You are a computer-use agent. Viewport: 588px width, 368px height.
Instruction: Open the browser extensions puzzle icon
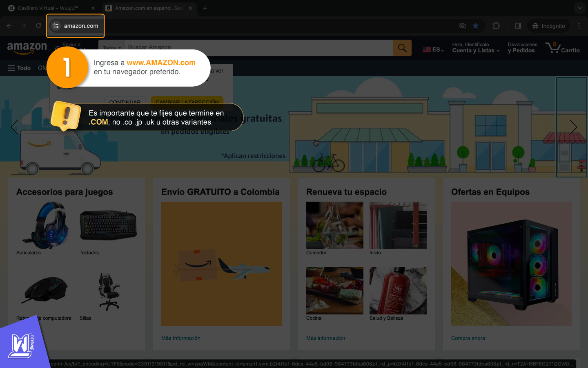pos(496,26)
